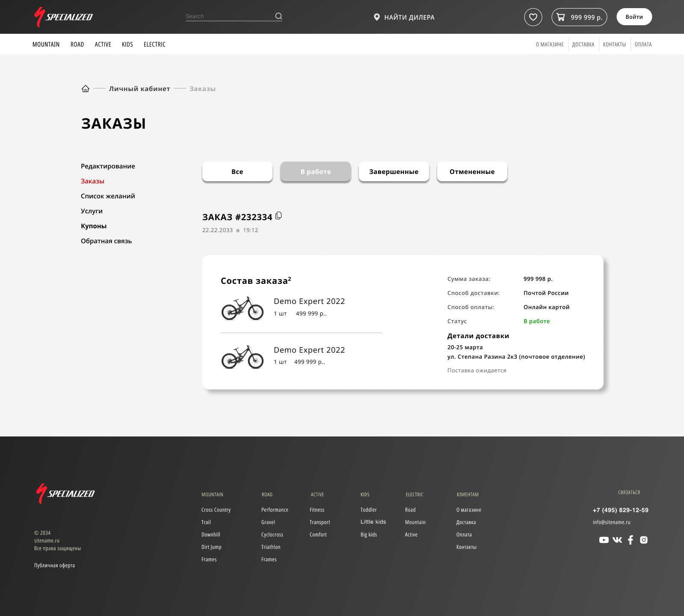Copy order number #232334 icon
Viewport: 684px width, 616px height.
click(278, 215)
